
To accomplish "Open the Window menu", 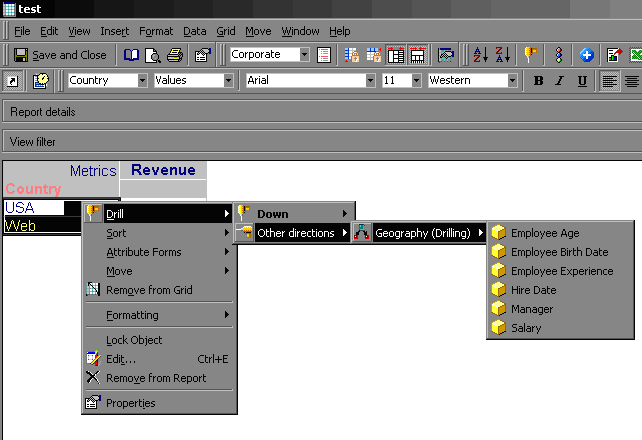I will [300, 31].
